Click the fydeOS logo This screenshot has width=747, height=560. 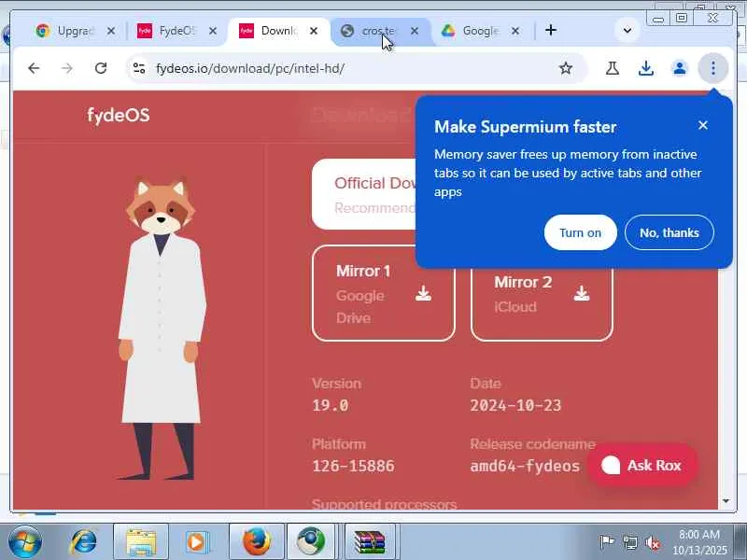pos(119,115)
